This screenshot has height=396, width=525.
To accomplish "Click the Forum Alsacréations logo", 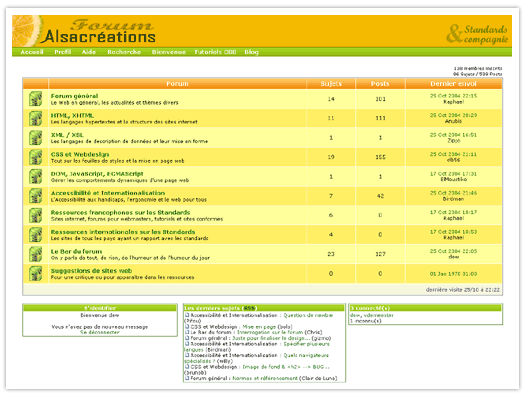I will click(x=99, y=32).
